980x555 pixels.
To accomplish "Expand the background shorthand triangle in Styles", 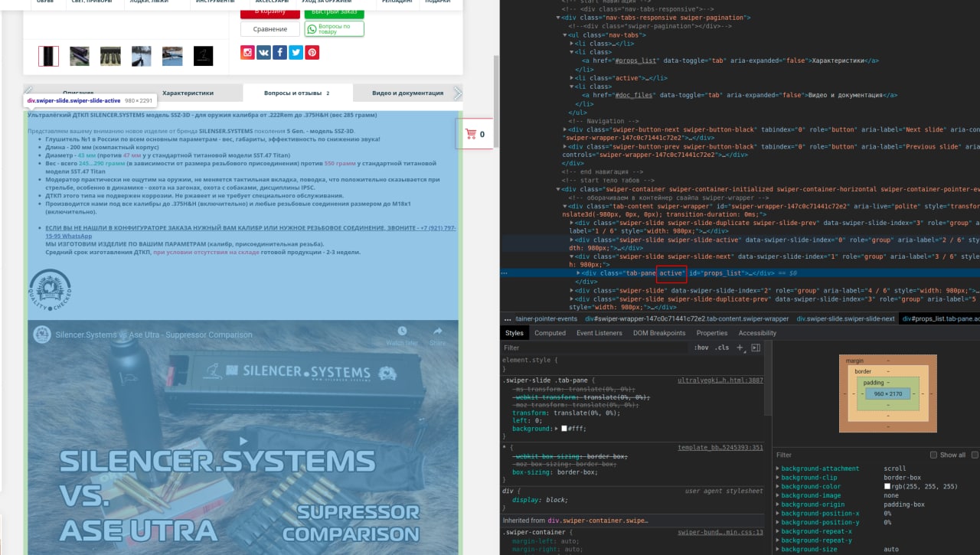I will [x=557, y=429].
